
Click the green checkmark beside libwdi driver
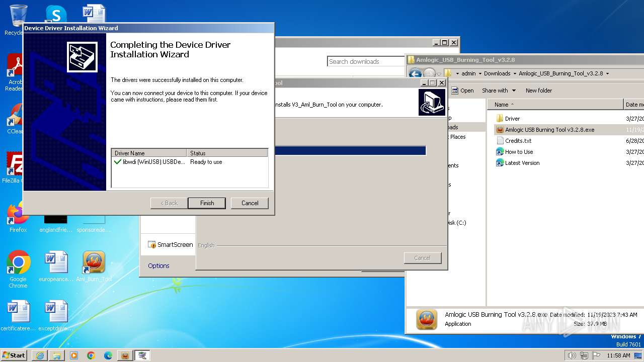tap(118, 162)
